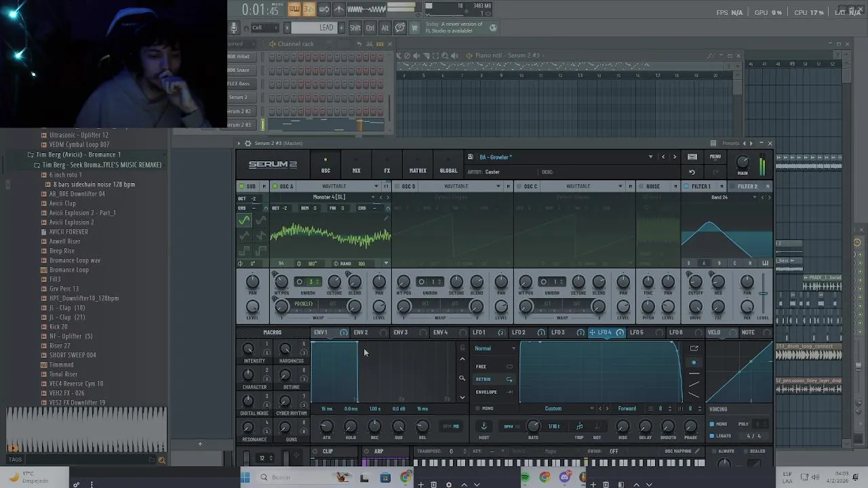Click filter routing N button
This screenshot has height=488, width=868.
[x=750, y=263]
